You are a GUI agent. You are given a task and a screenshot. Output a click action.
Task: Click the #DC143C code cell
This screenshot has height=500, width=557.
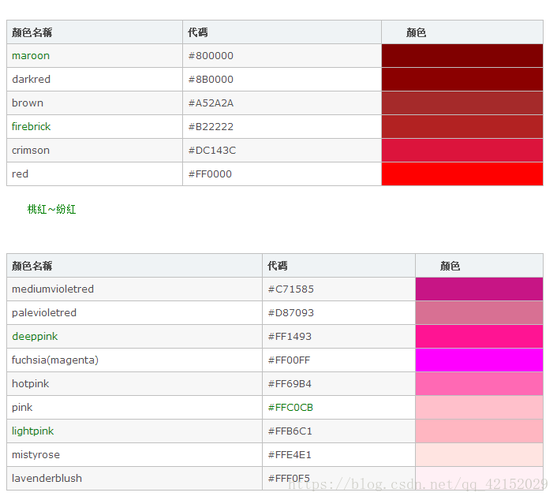coord(282,150)
